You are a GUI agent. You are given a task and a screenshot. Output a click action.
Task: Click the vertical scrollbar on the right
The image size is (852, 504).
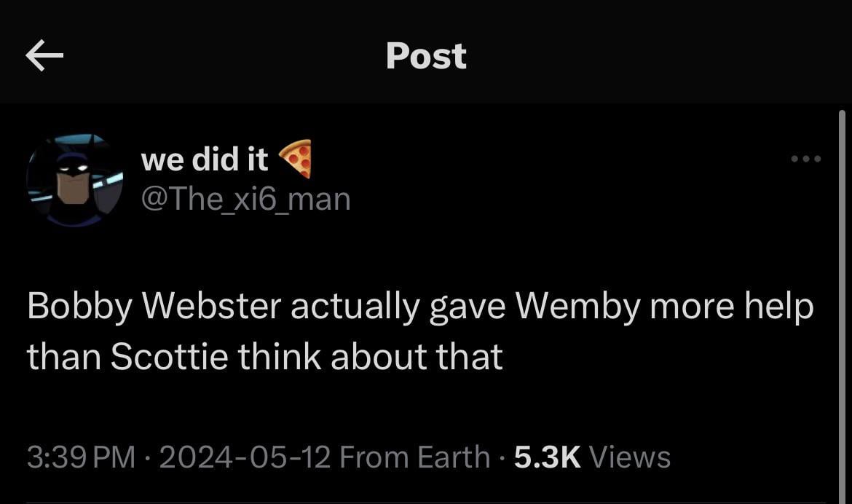tap(842, 291)
